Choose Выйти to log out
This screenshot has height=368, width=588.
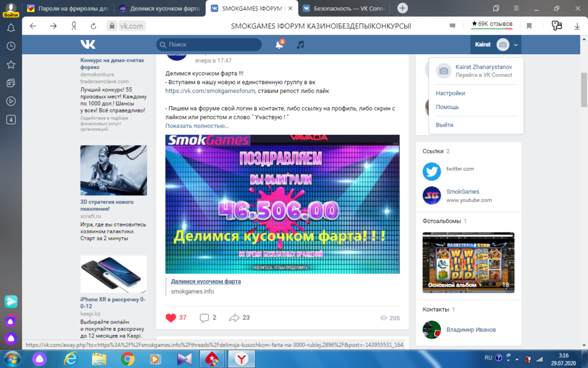click(x=445, y=125)
